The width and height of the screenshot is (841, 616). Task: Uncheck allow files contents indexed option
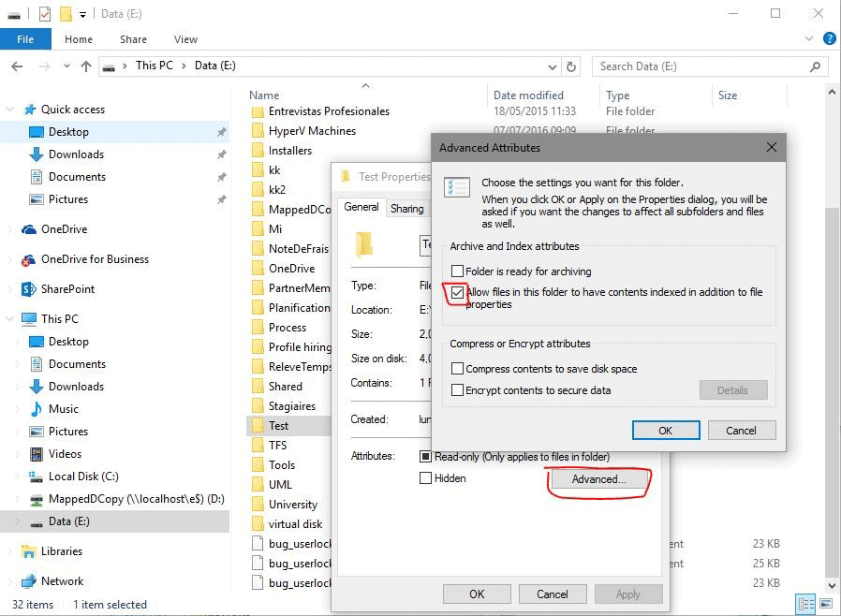point(458,293)
